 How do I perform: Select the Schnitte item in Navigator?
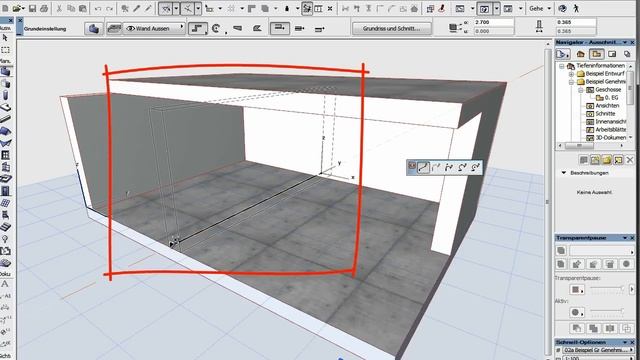click(605, 113)
